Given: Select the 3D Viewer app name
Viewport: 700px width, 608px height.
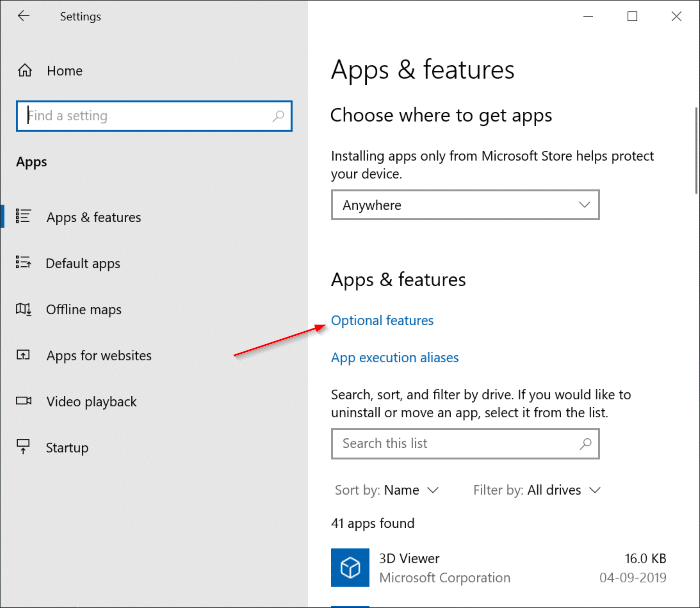Looking at the screenshot, I should [x=409, y=558].
